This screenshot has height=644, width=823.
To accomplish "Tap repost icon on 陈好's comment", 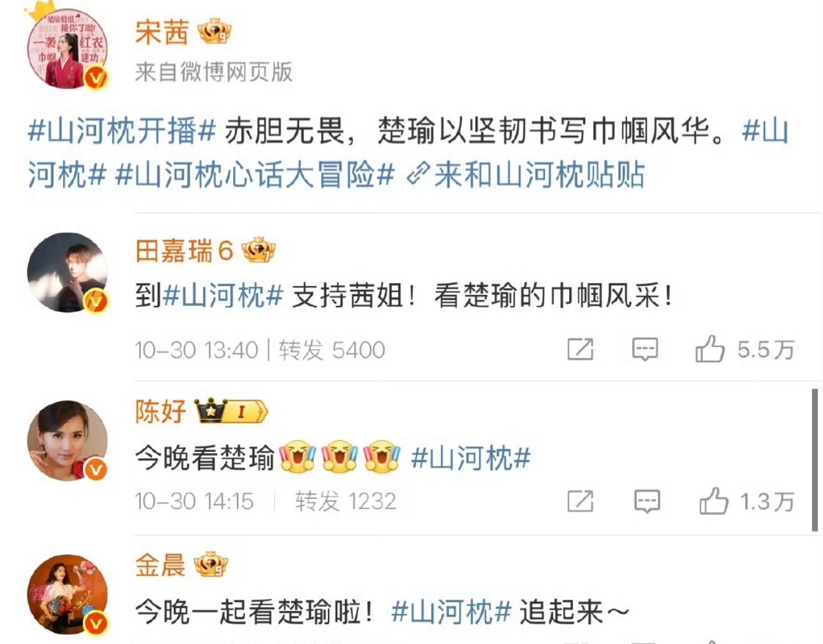I will point(580,501).
